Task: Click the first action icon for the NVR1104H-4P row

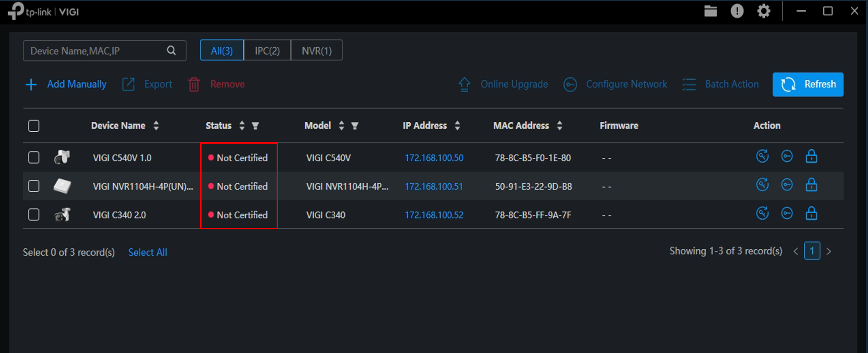Action: click(x=762, y=185)
